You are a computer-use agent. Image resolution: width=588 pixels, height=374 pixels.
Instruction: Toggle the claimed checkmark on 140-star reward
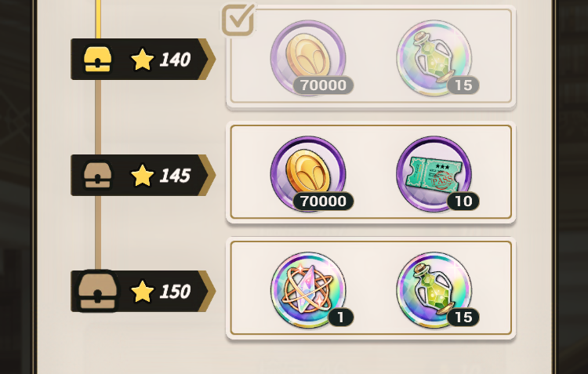click(238, 20)
